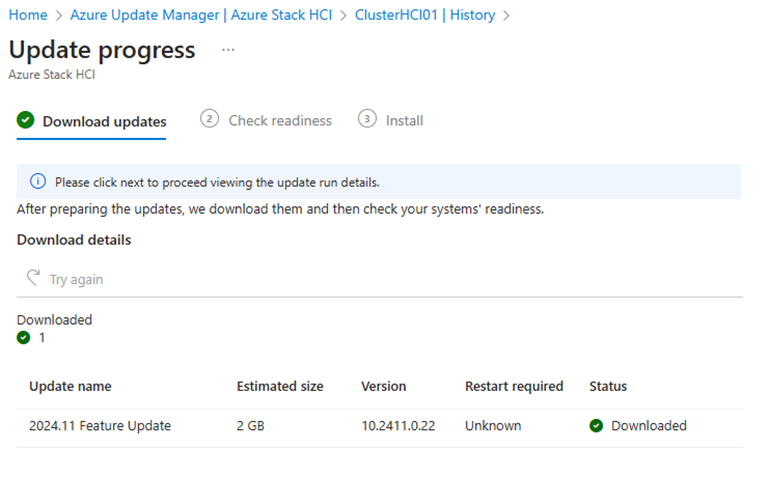Click the Try again button
769x478 pixels.
click(x=65, y=279)
